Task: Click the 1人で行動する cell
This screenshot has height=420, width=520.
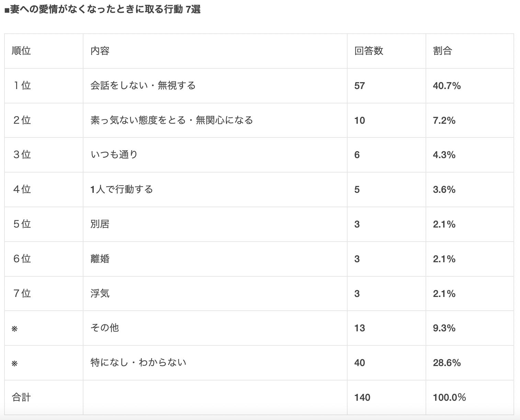Action: click(x=122, y=189)
